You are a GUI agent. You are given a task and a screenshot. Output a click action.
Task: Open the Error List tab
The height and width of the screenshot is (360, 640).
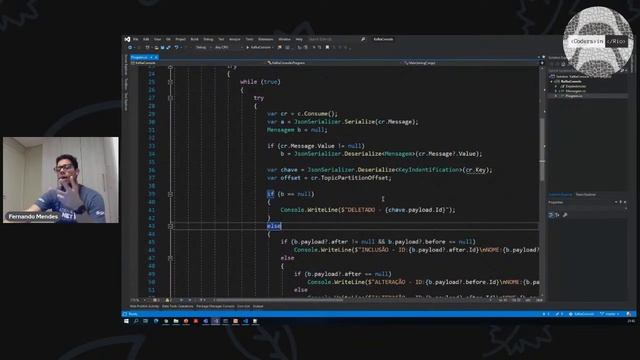(x=243, y=306)
